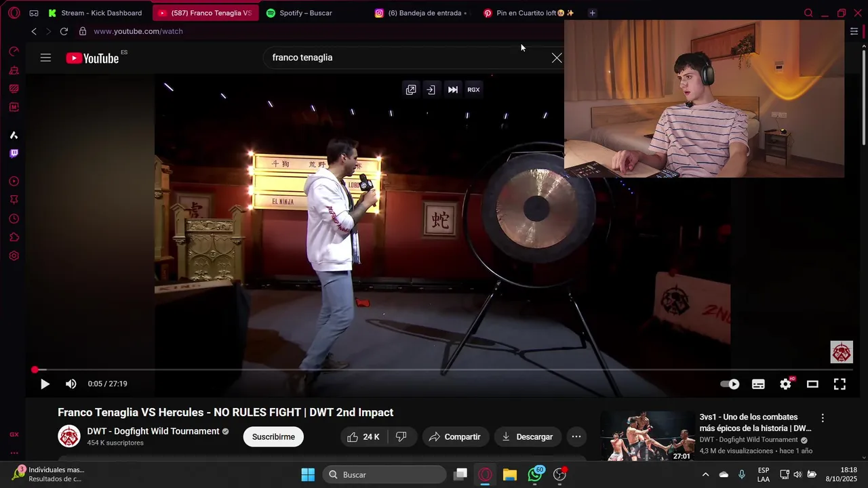Switch to the Franco Tenaglia YouTube tab
This screenshot has height=488, width=868.
coord(205,13)
